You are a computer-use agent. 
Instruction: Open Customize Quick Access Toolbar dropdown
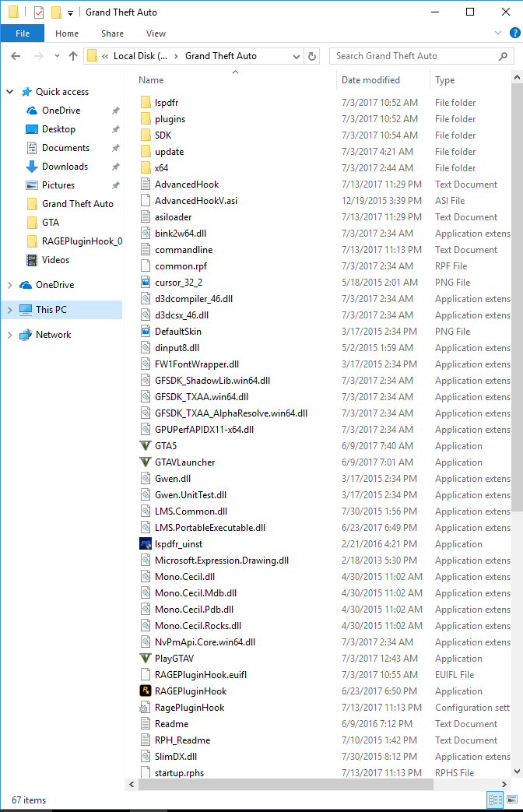point(70,12)
